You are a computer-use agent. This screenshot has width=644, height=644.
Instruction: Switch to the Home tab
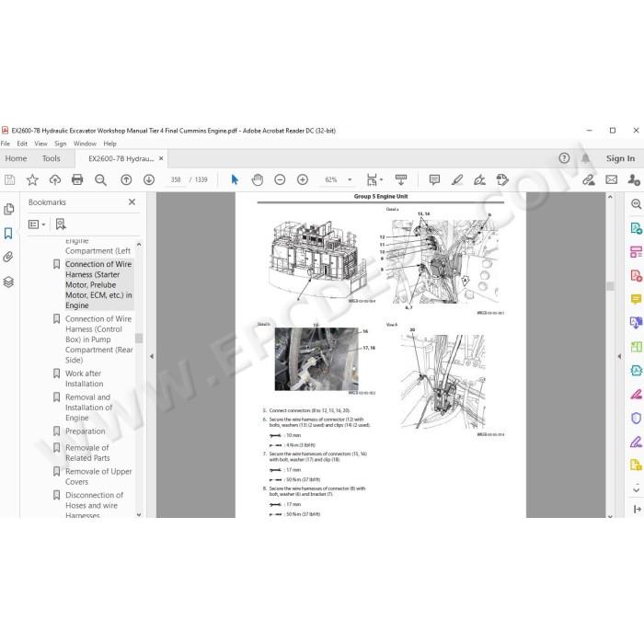click(16, 158)
